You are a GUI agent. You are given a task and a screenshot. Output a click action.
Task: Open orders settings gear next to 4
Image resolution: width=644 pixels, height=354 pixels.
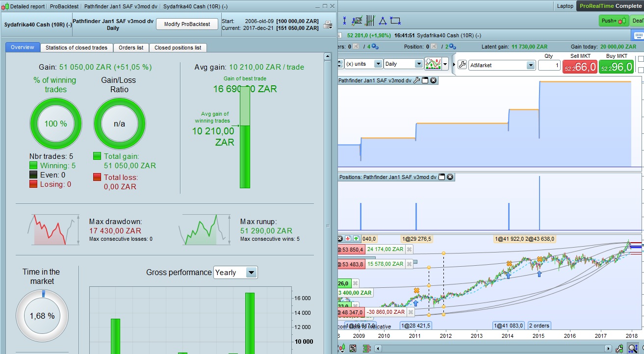click(375, 47)
